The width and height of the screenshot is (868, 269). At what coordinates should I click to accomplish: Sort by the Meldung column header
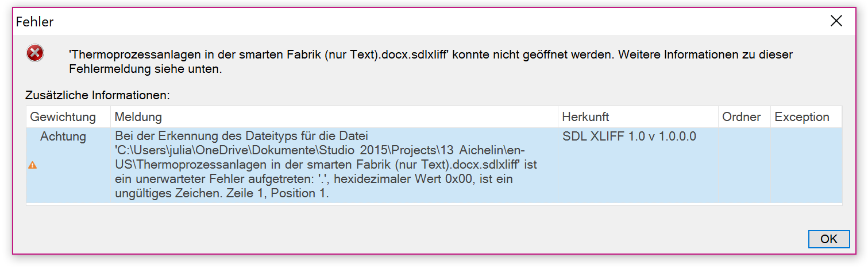[x=334, y=117]
